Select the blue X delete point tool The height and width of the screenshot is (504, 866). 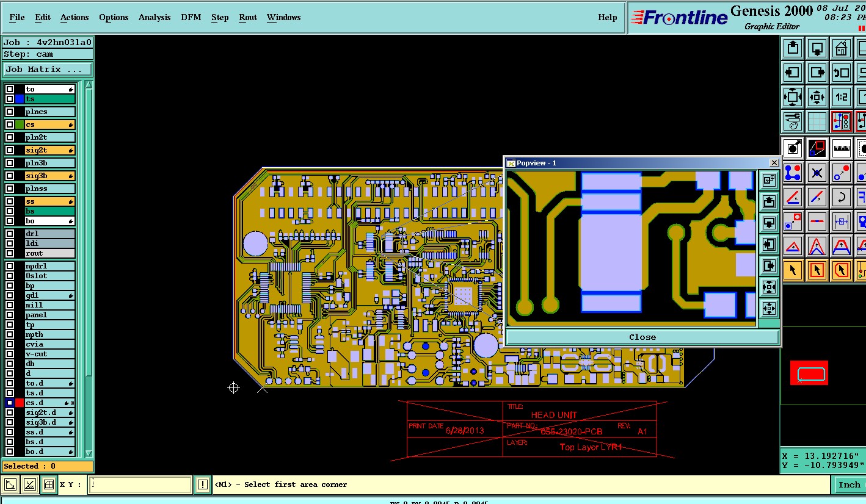click(817, 173)
